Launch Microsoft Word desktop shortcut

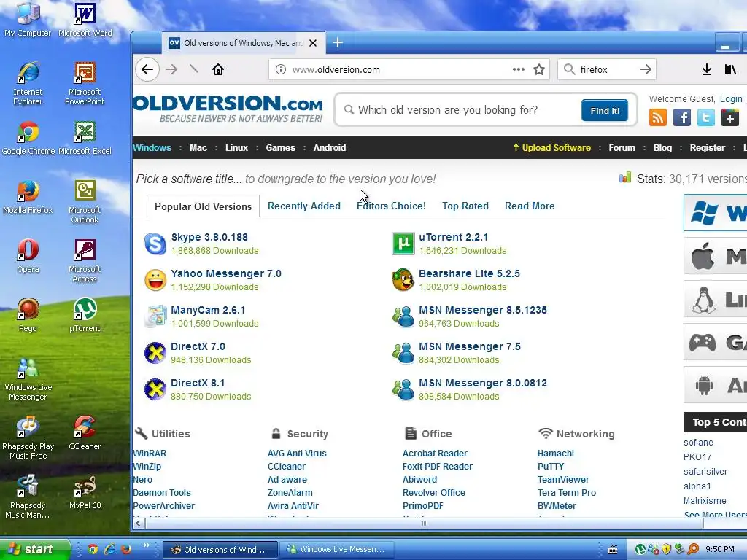(85, 19)
